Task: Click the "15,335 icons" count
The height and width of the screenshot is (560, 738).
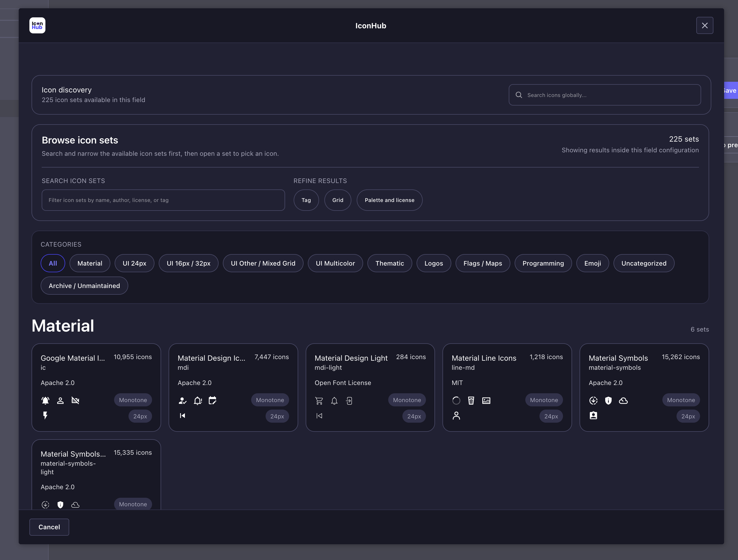Action: click(133, 453)
